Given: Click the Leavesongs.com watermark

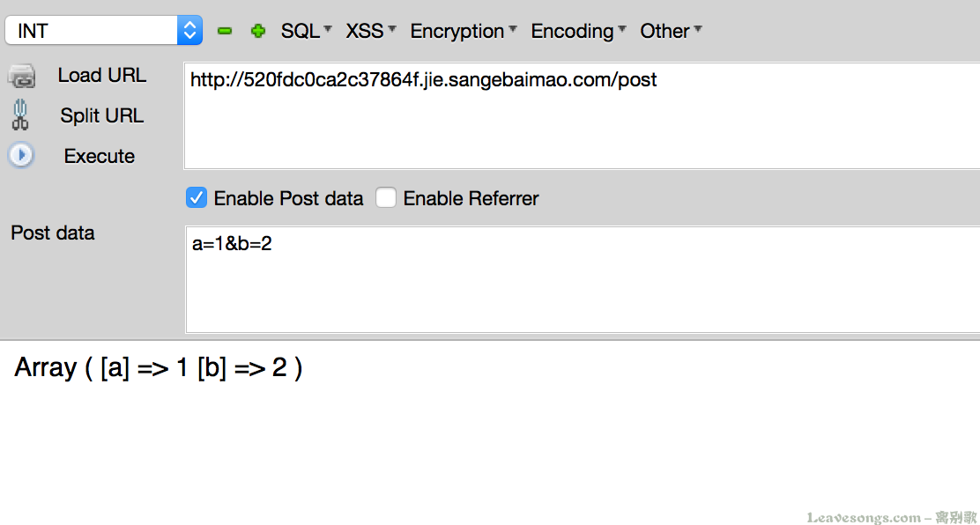Looking at the screenshot, I should (x=890, y=517).
